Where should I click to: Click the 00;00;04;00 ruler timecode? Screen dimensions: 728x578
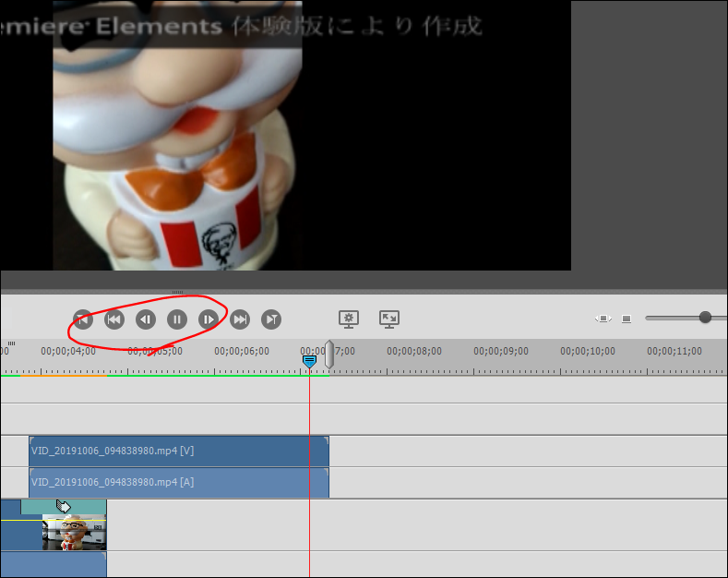68,351
